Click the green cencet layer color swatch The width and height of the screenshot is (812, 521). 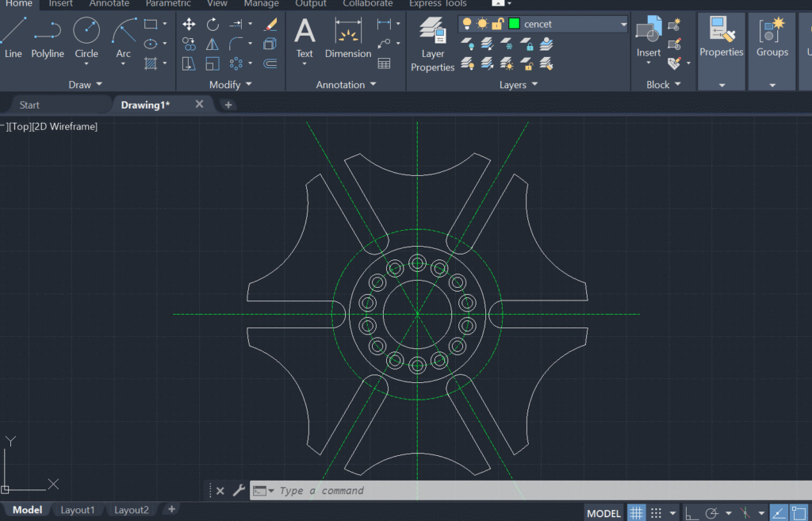514,24
